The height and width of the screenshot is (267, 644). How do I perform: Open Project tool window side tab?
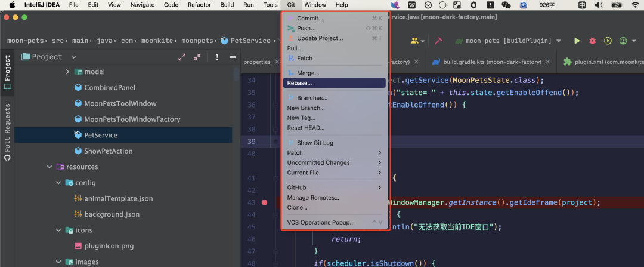pos(7,73)
